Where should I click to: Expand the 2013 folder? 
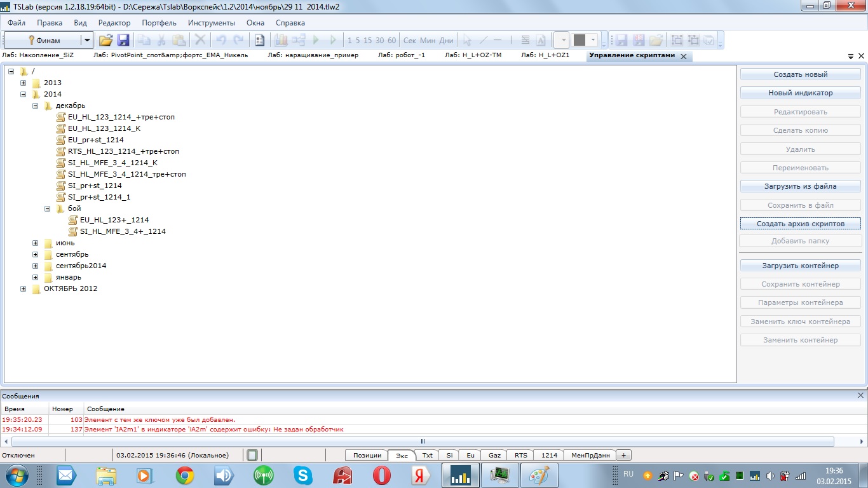coord(24,83)
